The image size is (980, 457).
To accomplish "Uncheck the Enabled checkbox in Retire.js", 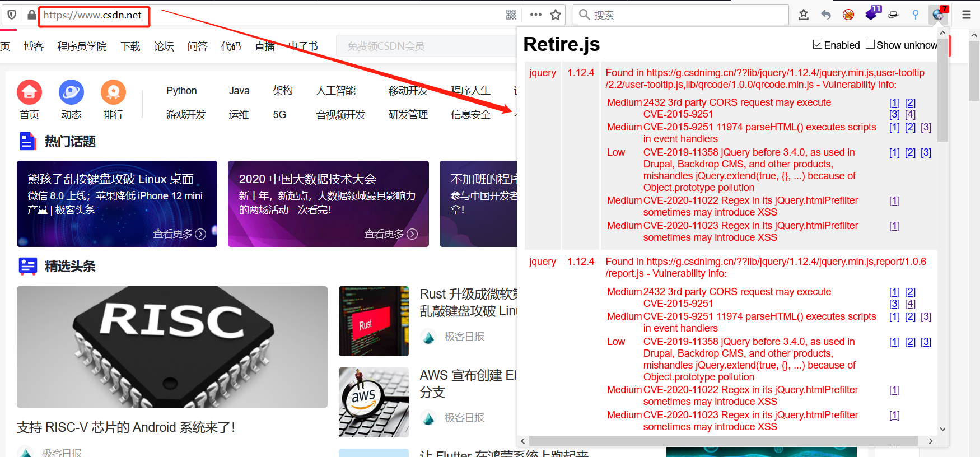I will click(818, 44).
